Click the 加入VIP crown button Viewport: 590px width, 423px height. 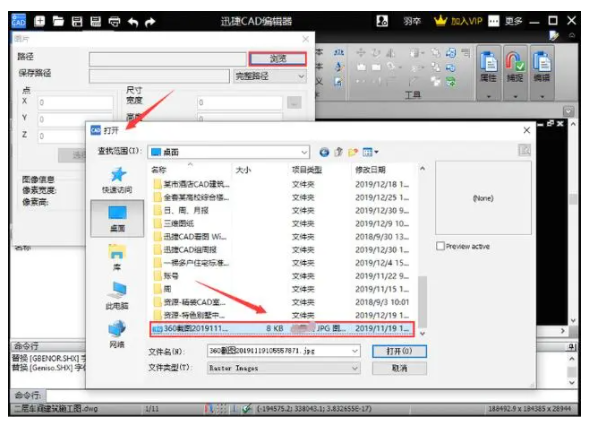(458, 21)
